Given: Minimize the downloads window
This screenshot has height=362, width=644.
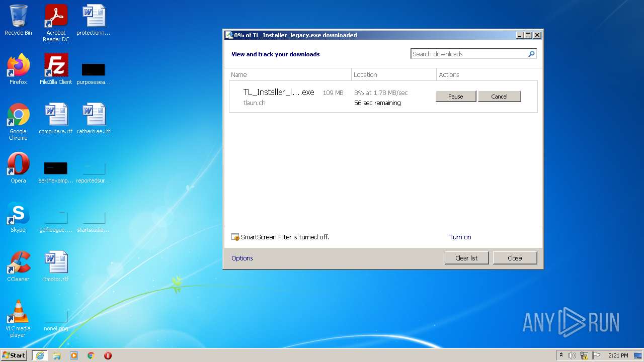Looking at the screenshot, I should 520,35.
